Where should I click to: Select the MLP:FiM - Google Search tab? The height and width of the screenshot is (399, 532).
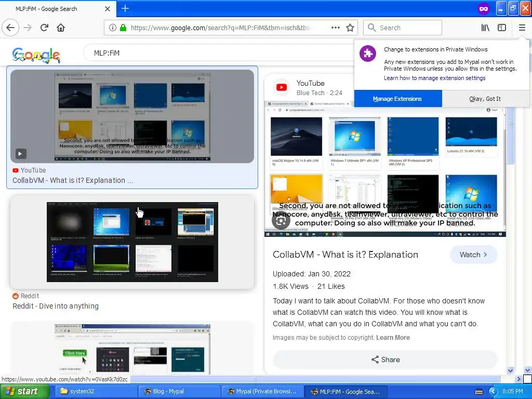(x=58, y=9)
